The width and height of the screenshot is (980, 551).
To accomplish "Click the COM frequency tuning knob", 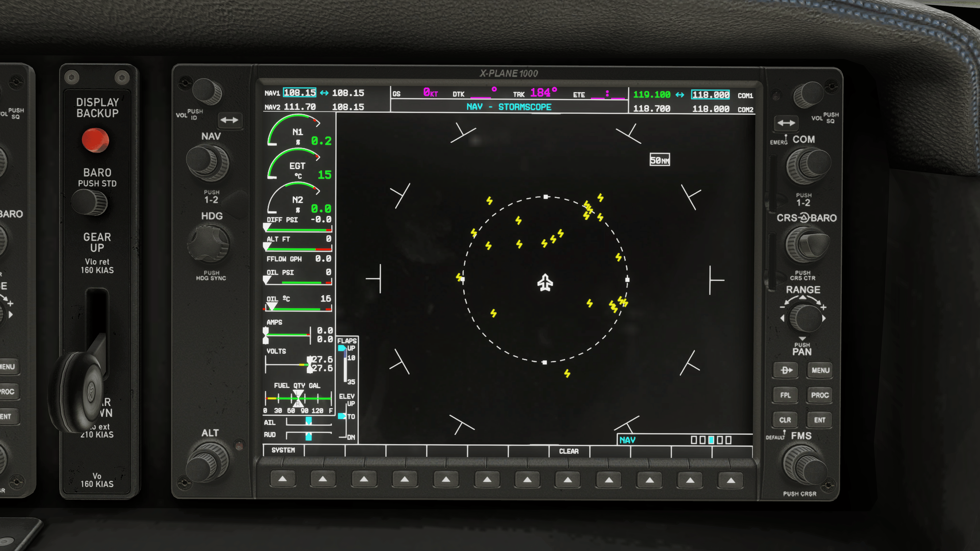I will (x=808, y=167).
